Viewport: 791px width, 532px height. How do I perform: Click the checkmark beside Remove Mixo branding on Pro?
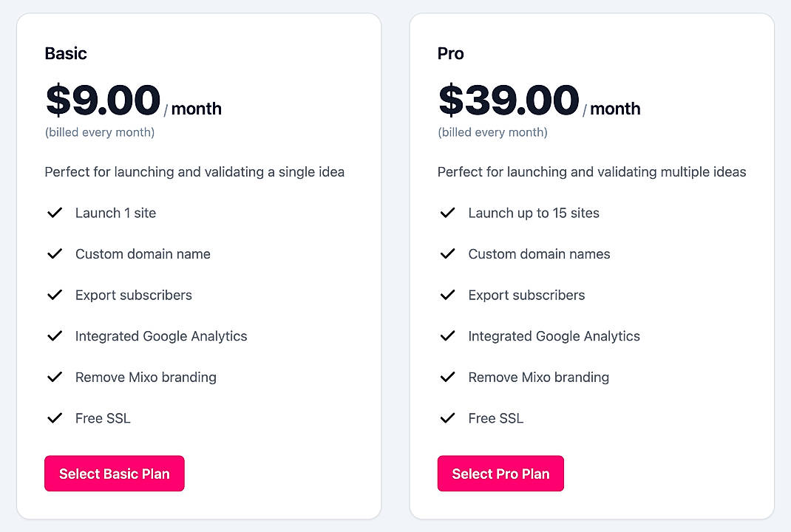pyautogui.click(x=448, y=377)
